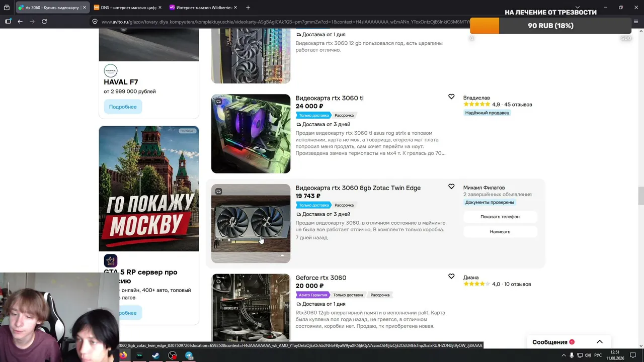View site security shield info
The image size is (644, 362).
(x=95, y=22)
